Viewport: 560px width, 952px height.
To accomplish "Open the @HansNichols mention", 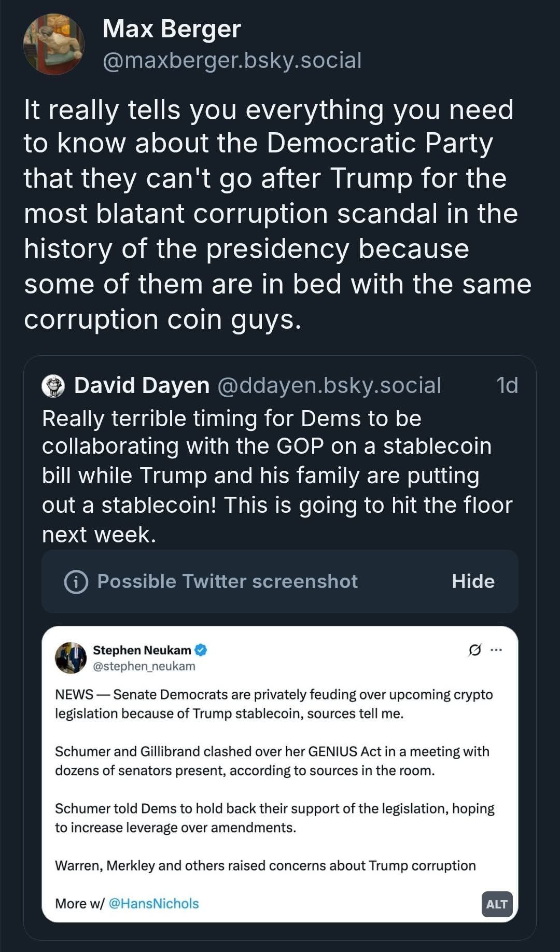I will click(x=153, y=904).
